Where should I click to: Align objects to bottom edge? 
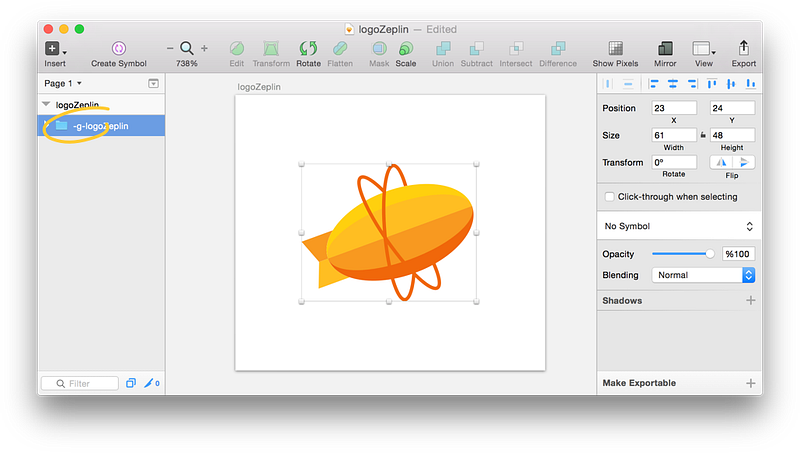(751, 84)
